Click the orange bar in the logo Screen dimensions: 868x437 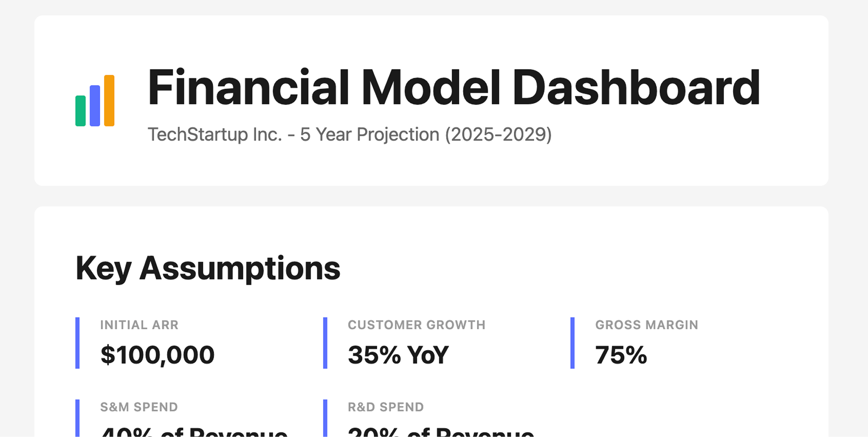point(109,100)
